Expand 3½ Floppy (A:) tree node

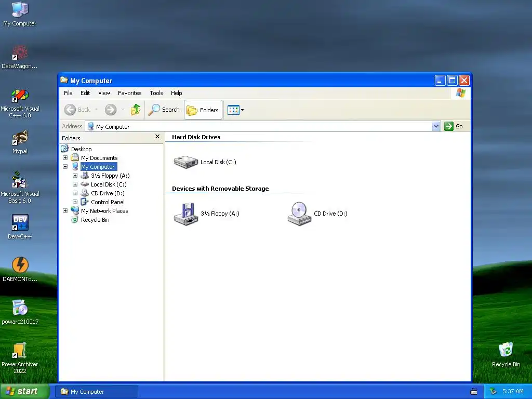75,176
